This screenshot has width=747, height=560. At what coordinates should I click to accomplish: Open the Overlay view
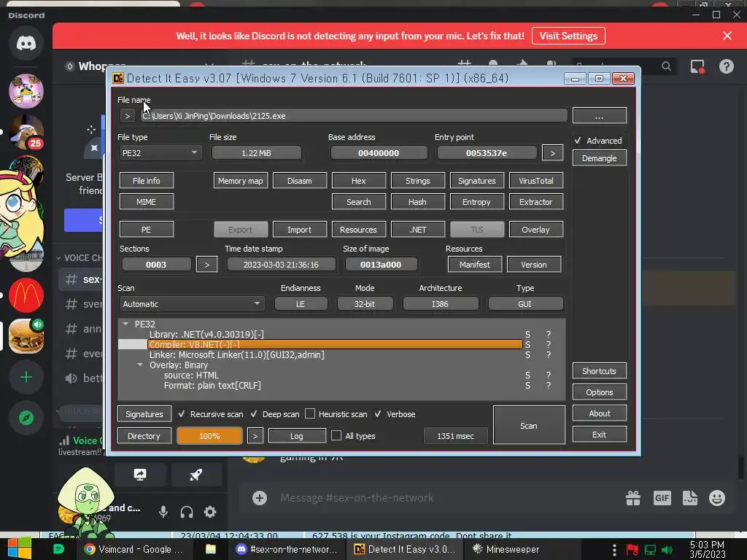coord(536,230)
